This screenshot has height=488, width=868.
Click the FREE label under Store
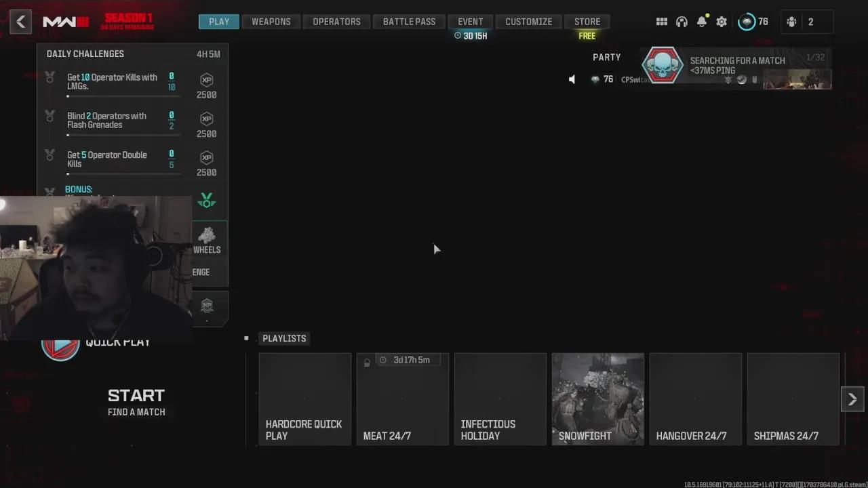tap(587, 36)
